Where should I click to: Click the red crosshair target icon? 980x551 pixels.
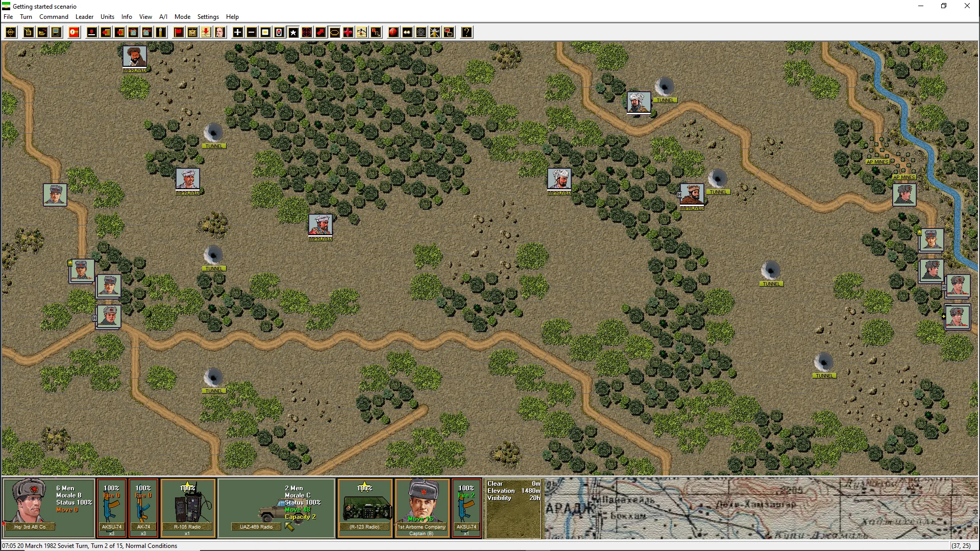(307, 33)
